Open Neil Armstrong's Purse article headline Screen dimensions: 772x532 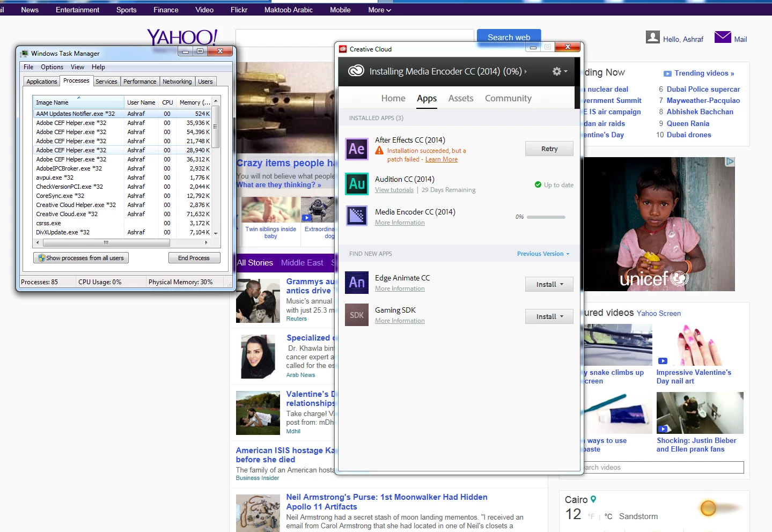point(387,502)
